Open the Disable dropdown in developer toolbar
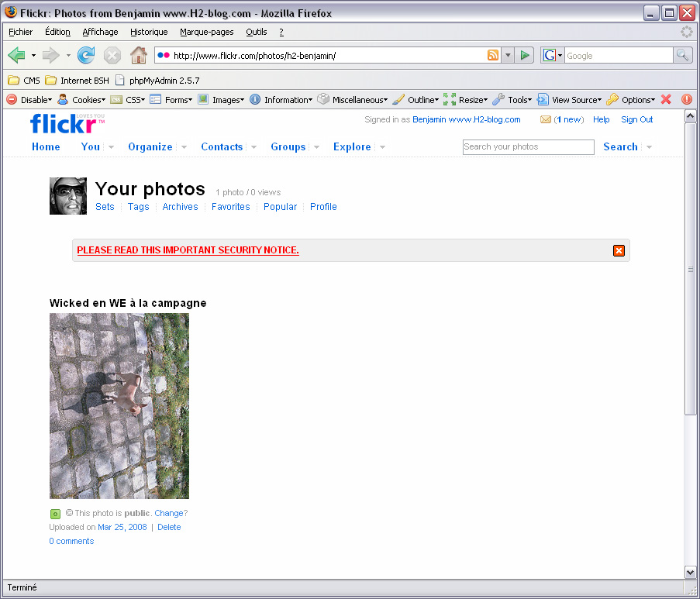Screen dimensions: 700x599 click(x=29, y=99)
